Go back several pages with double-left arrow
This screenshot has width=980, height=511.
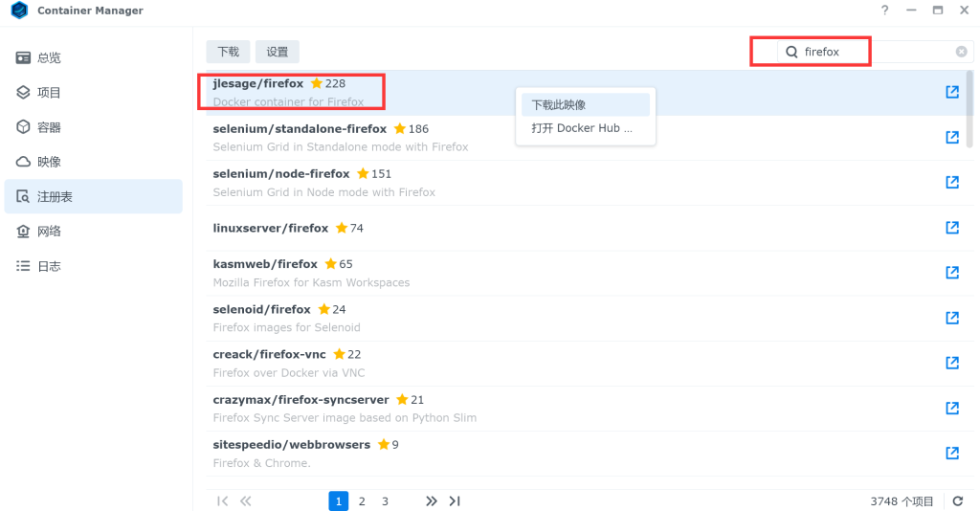coord(246,501)
